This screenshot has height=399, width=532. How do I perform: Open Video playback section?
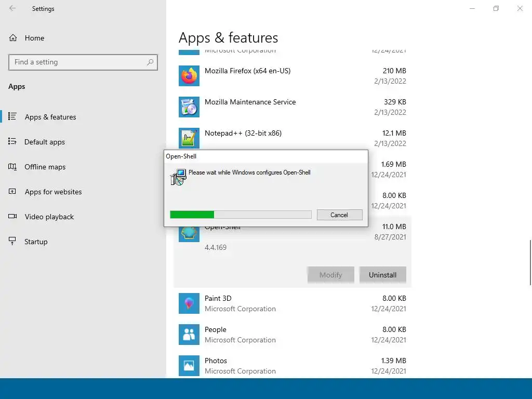pyautogui.click(x=49, y=217)
